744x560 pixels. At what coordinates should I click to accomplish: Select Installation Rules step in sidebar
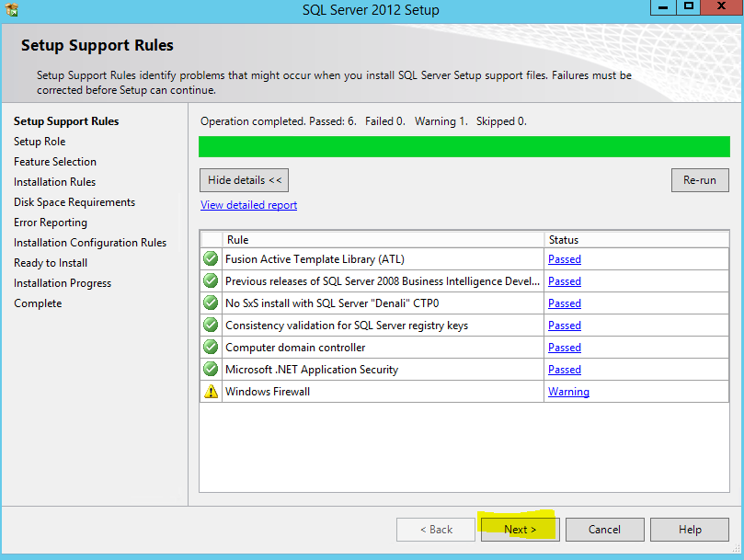(54, 182)
